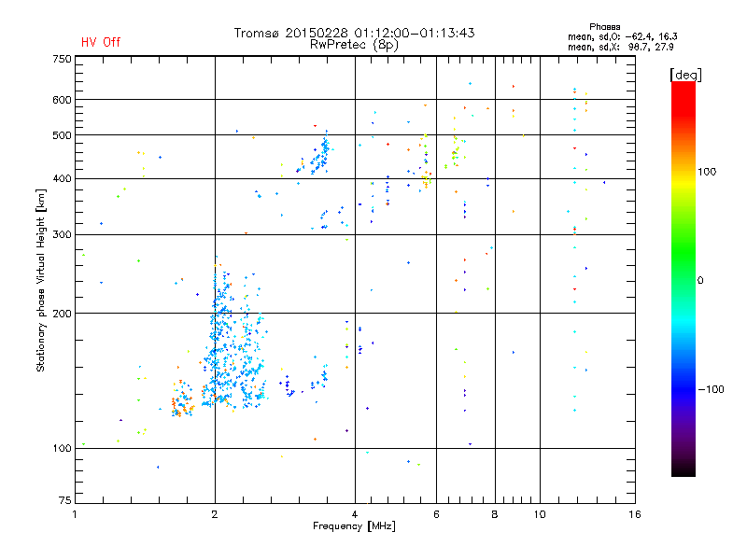This screenshot has height=560, width=747.
Task: Click the y-axis tick label '300'
Action: 62,235
